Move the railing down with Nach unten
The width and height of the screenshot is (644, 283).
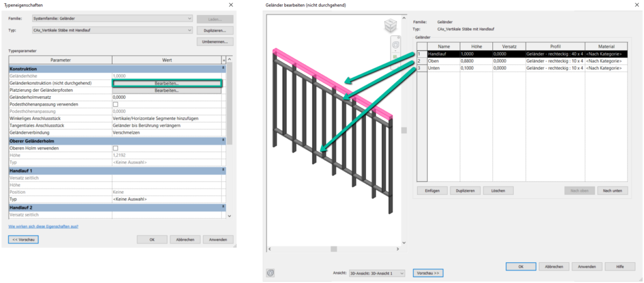[x=612, y=191]
